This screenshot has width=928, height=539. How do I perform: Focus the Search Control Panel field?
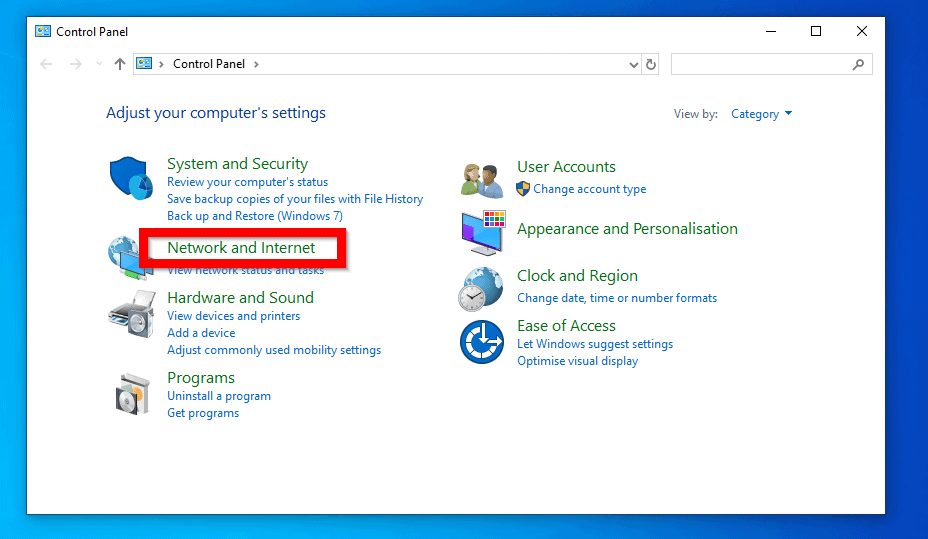[772, 64]
